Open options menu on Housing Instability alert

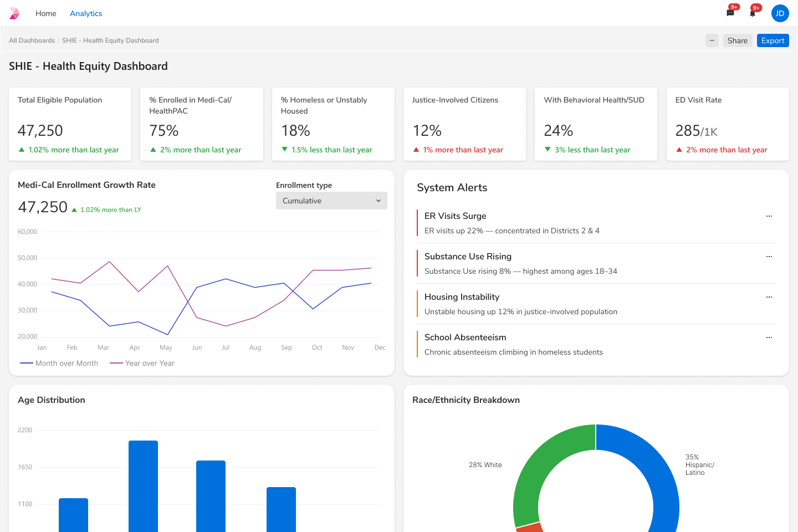click(x=769, y=297)
